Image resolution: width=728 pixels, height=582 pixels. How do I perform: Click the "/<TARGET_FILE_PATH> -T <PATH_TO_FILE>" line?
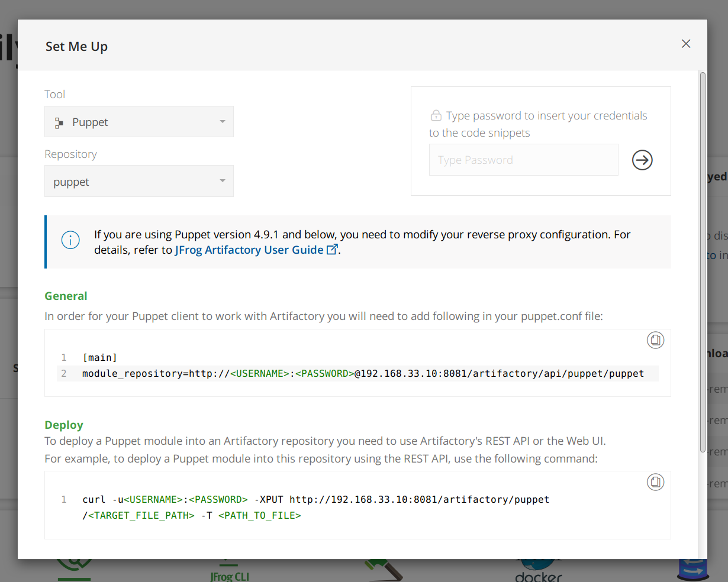(192, 515)
